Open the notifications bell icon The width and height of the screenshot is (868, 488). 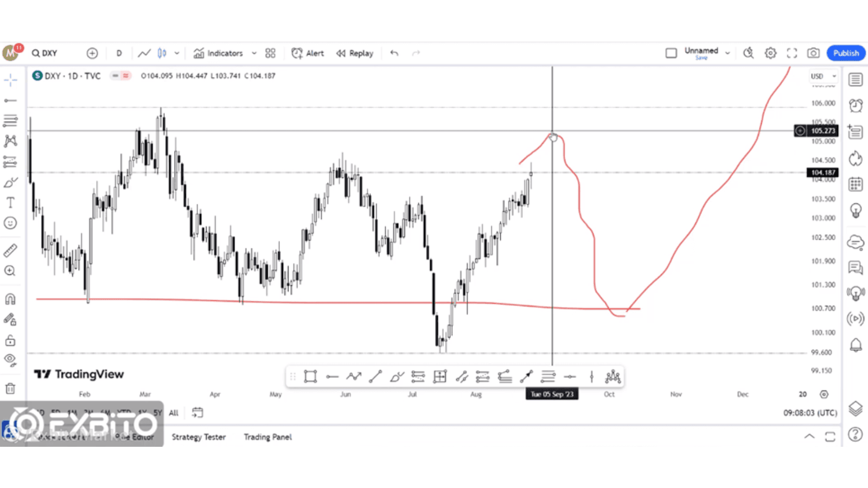[856, 345]
